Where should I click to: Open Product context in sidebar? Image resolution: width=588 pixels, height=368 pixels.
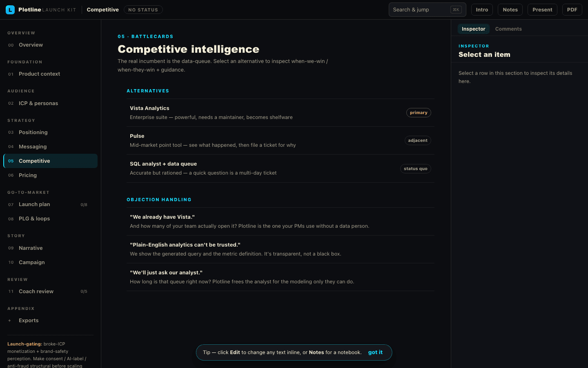point(50,74)
